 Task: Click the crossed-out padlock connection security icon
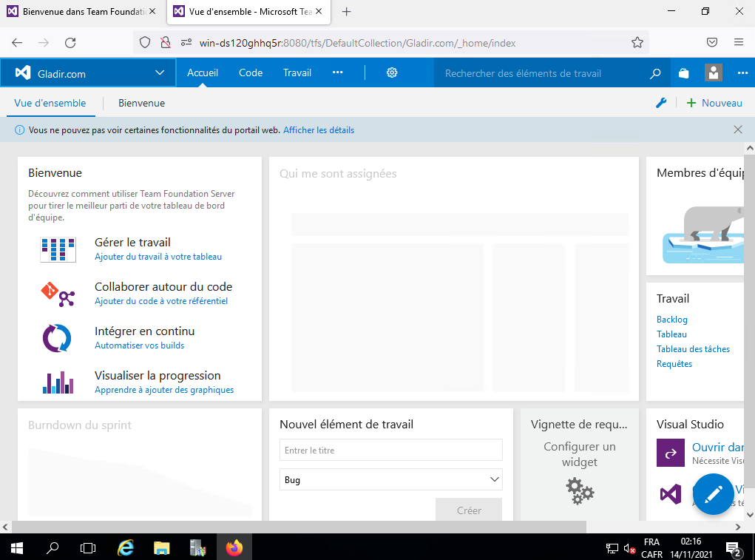165,42
